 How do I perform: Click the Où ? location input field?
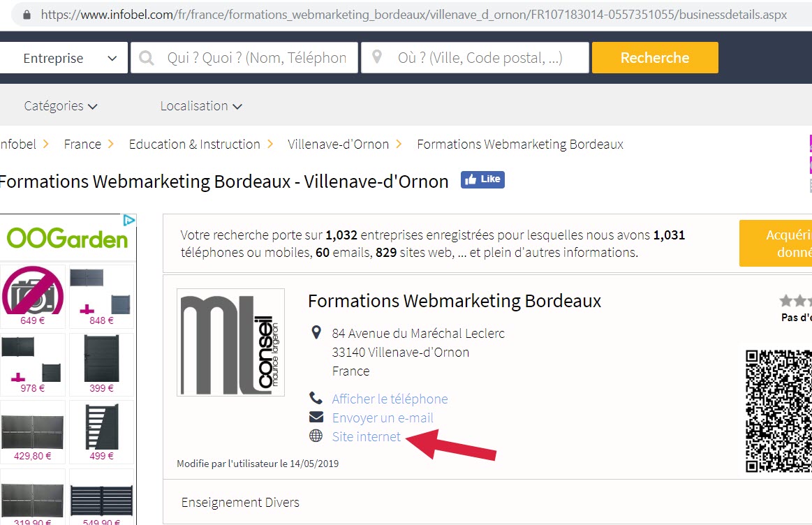(475, 57)
